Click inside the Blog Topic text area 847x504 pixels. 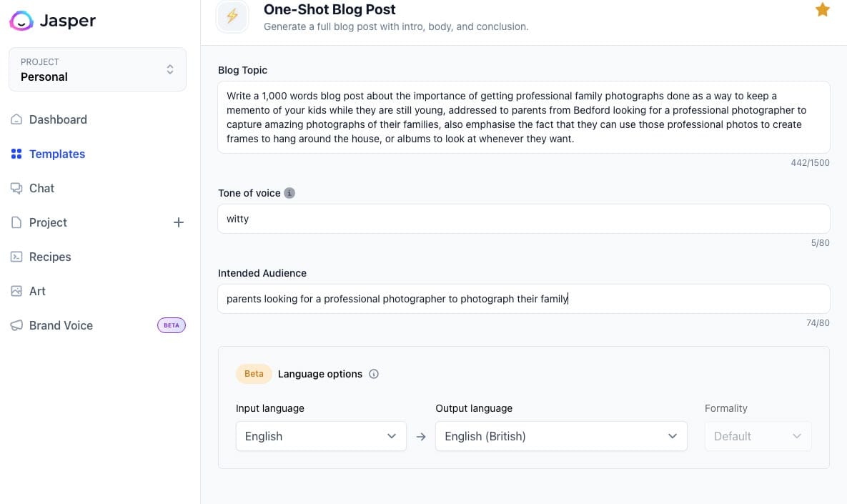[x=523, y=117]
